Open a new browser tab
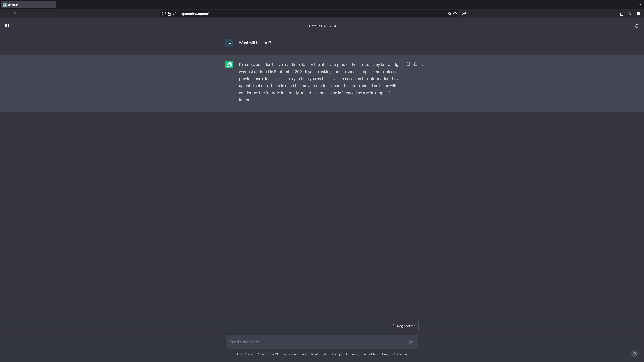This screenshot has width=644, height=362. [x=61, y=5]
